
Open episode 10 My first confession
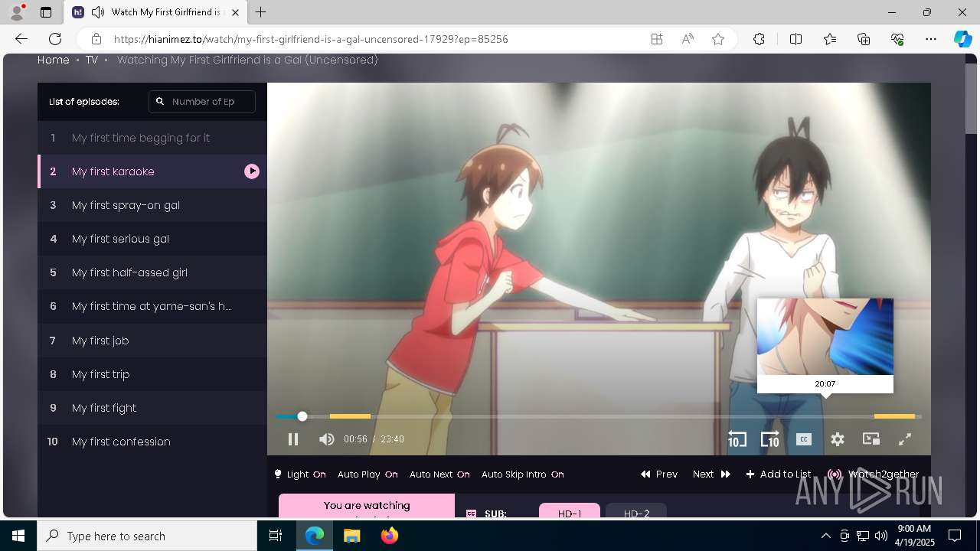coord(152,442)
